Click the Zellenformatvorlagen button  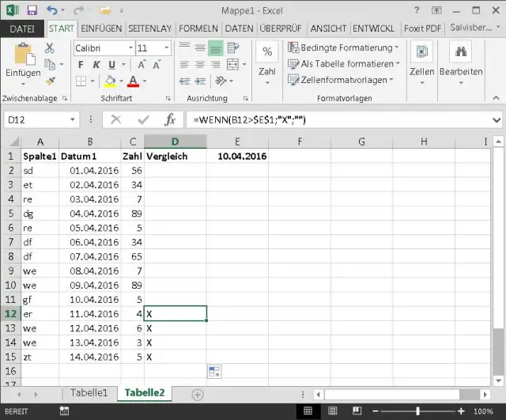click(x=343, y=80)
